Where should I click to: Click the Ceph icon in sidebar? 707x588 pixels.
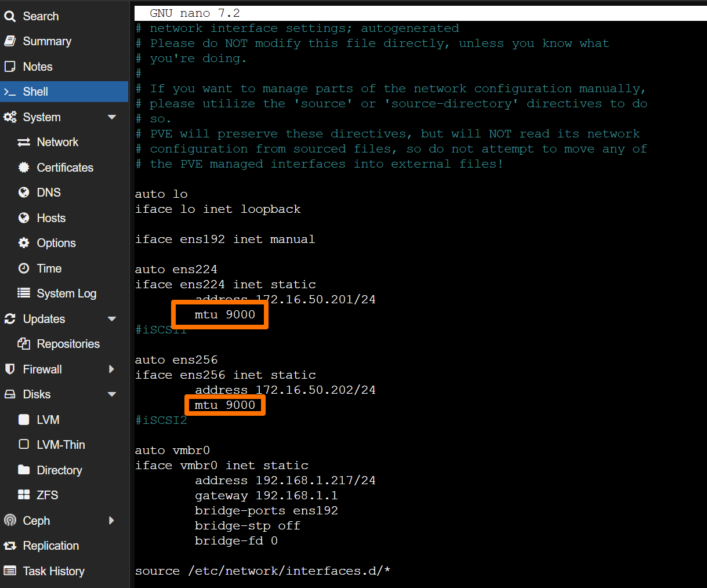pyautogui.click(x=10, y=521)
